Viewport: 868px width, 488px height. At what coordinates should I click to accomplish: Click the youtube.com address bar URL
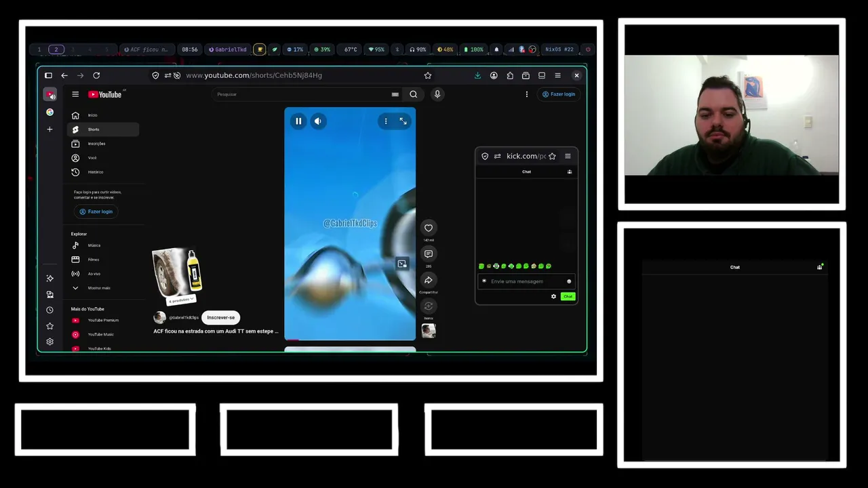(x=254, y=75)
